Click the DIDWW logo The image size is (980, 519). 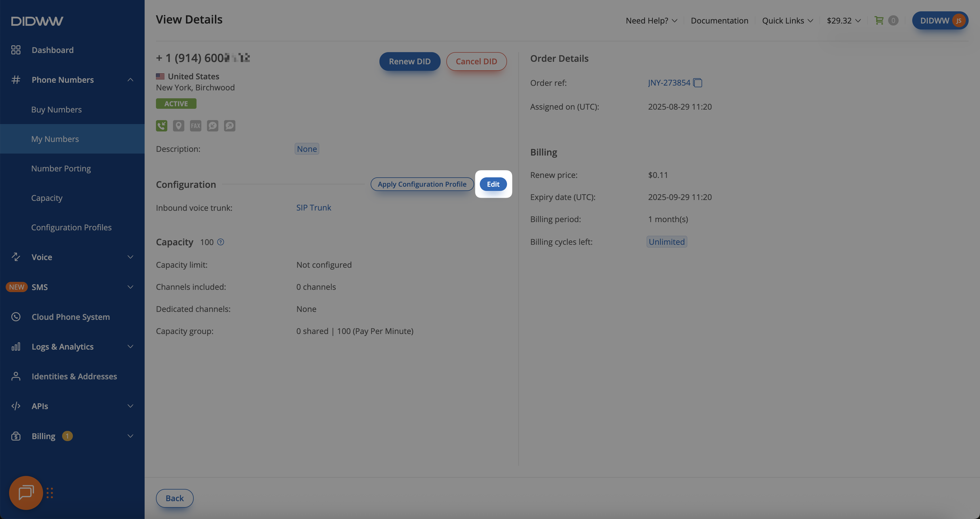[x=37, y=21]
